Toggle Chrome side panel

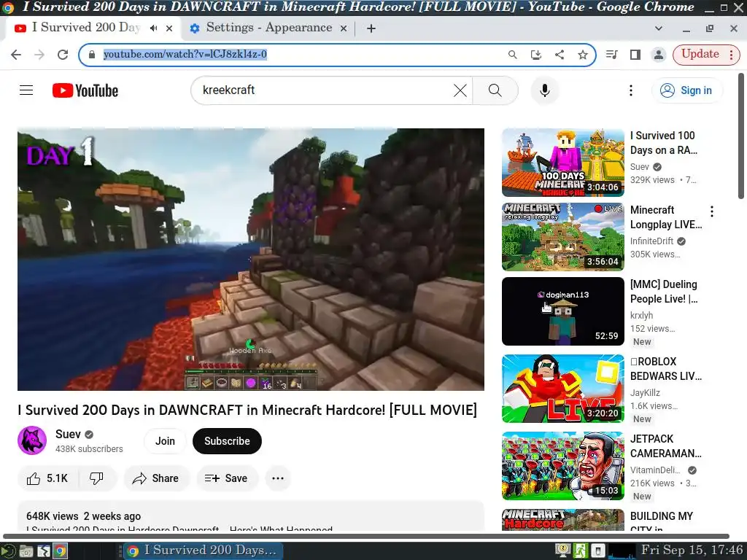tap(635, 55)
